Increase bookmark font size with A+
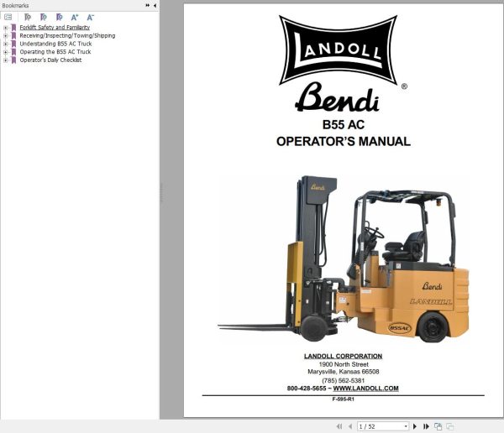 [75, 17]
